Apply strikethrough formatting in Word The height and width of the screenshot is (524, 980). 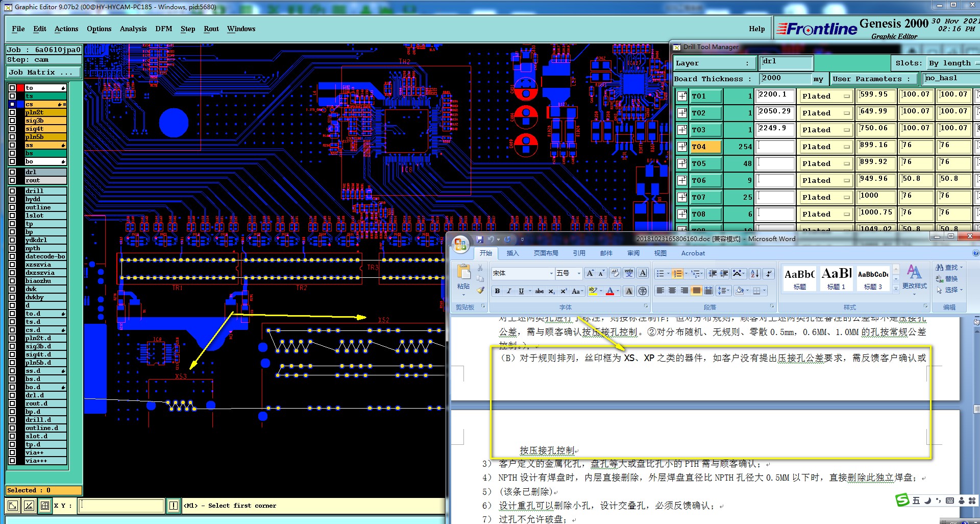[539, 291]
